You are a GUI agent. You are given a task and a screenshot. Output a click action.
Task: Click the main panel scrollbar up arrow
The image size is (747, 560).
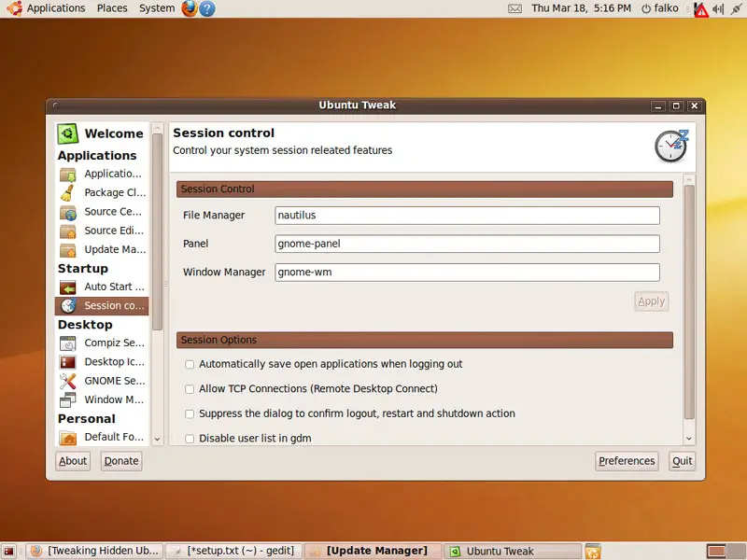[689, 179]
